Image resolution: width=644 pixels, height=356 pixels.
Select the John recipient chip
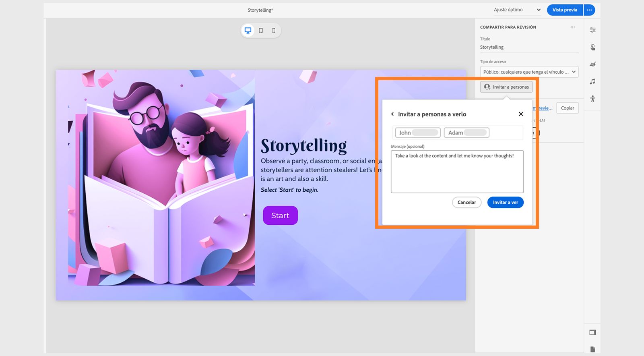click(418, 132)
